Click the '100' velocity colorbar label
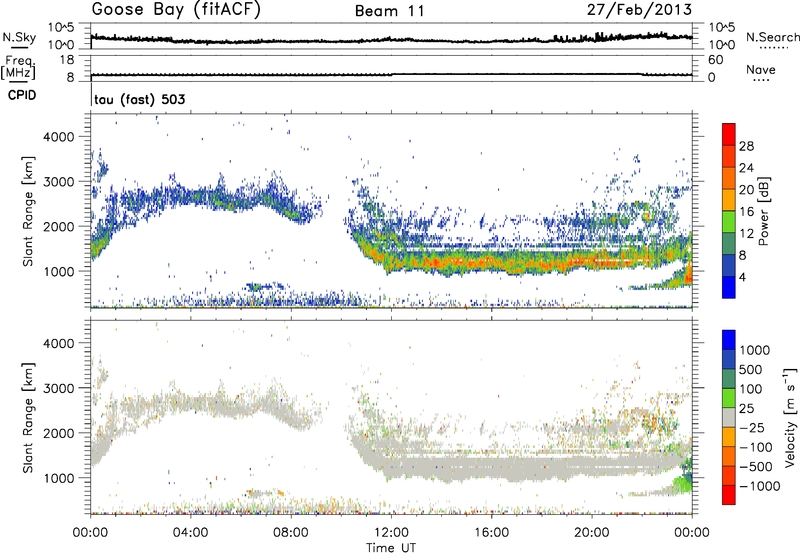Screen dimensions: 800x554 (x=751, y=389)
